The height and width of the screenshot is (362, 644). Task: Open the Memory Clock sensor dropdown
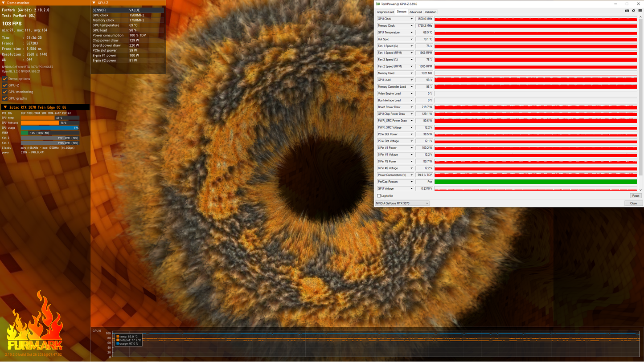click(x=411, y=26)
